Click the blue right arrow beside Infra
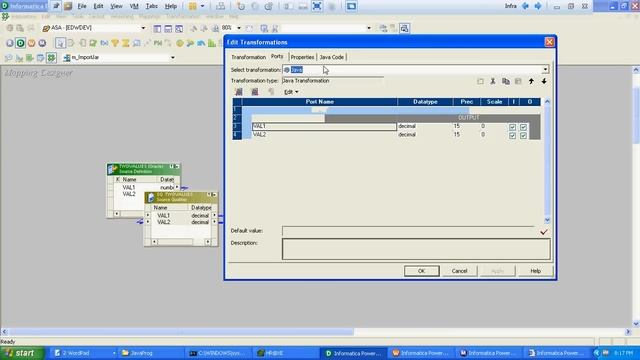Screen dimensions: 640x360 tap(538, 6)
